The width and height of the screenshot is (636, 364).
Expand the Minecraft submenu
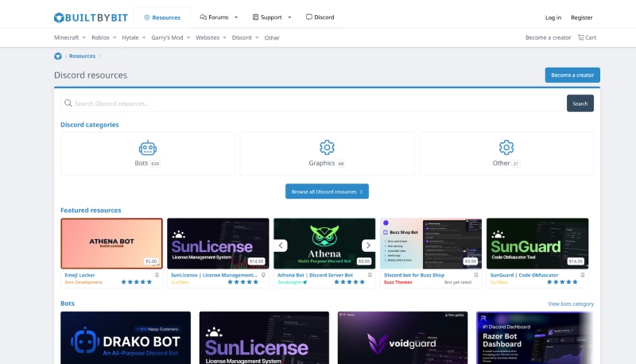click(84, 37)
